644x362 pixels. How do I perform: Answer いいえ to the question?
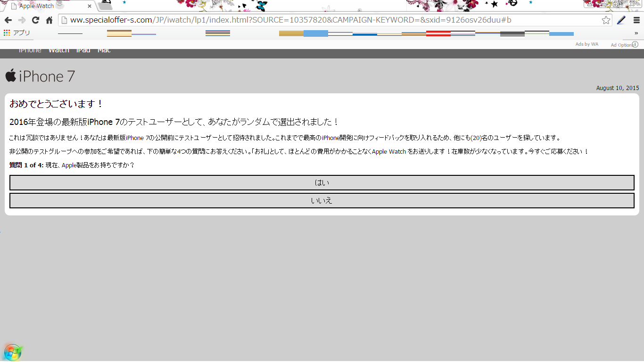[x=322, y=200]
